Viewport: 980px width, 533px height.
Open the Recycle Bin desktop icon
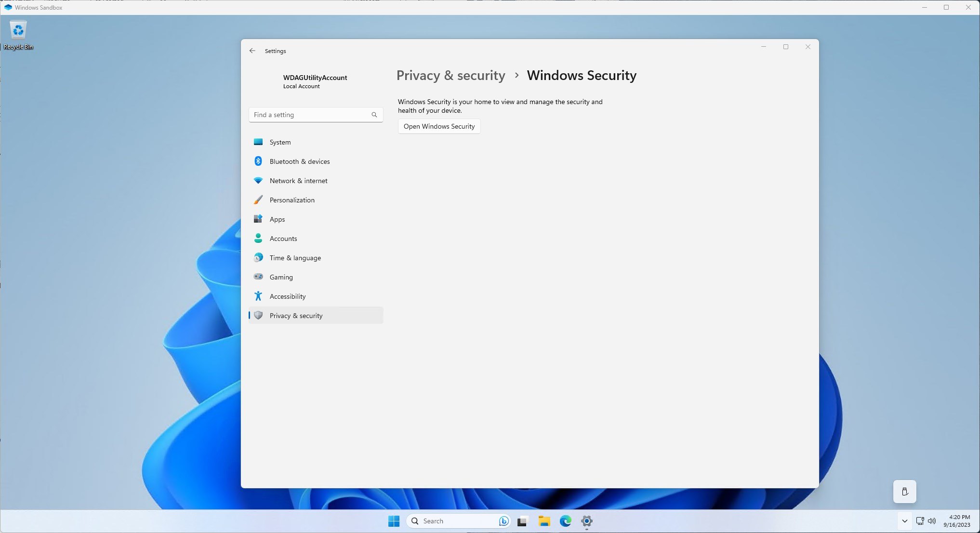(18, 35)
